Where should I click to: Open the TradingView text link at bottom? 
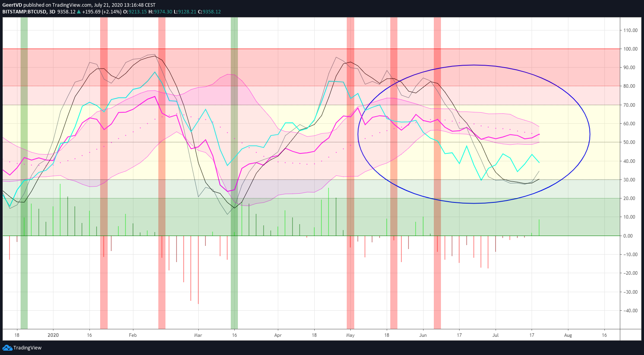27,348
